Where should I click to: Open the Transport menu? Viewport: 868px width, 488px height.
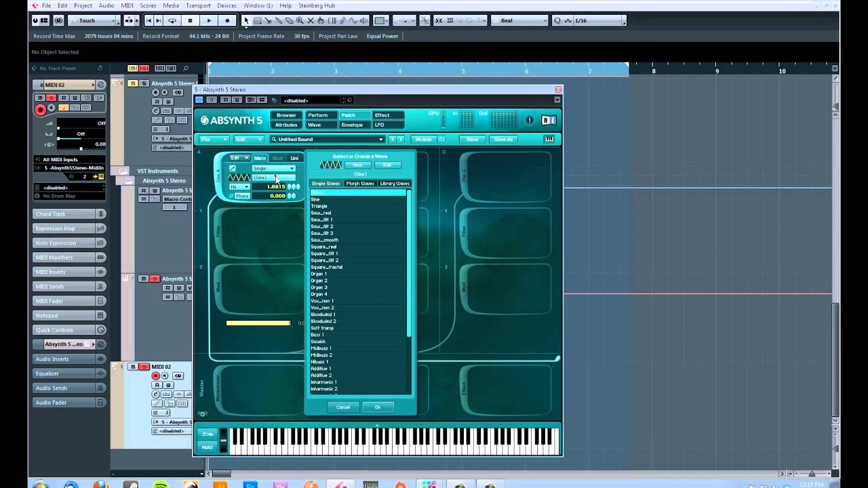198,5
